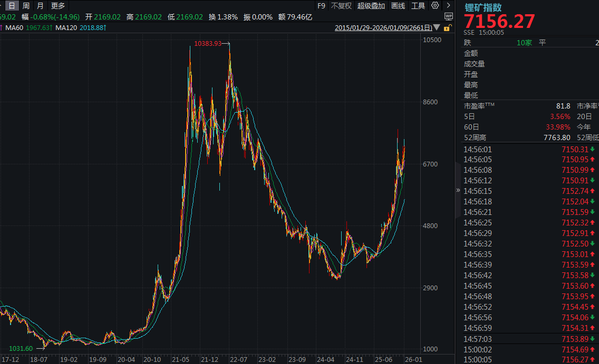Open 超级叠加 overlay feature

tap(371, 6)
